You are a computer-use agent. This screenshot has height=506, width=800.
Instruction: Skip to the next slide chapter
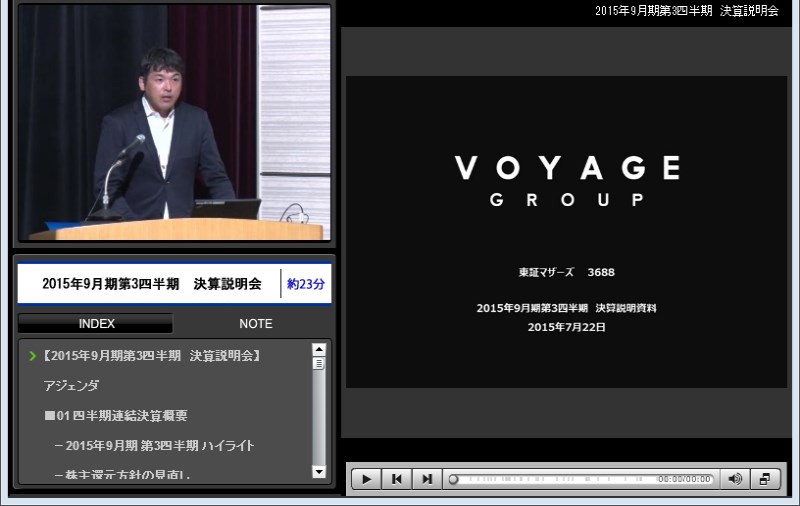pos(427,479)
